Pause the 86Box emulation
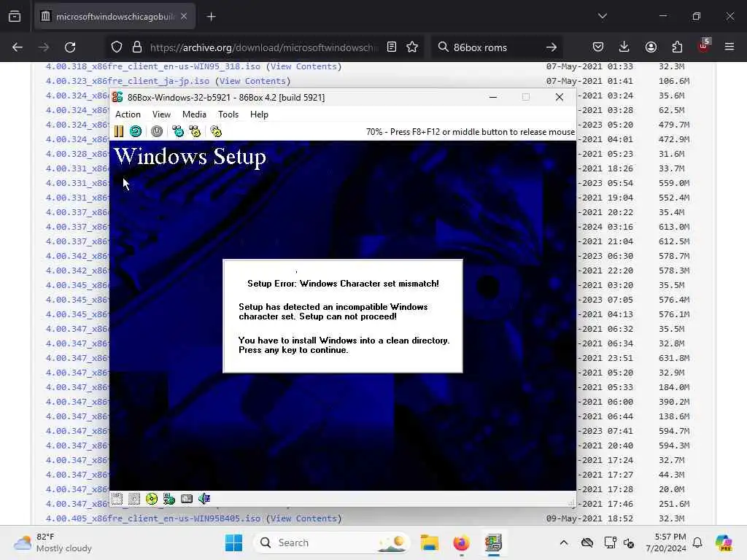Image resolution: width=747 pixels, height=560 pixels. [x=119, y=131]
